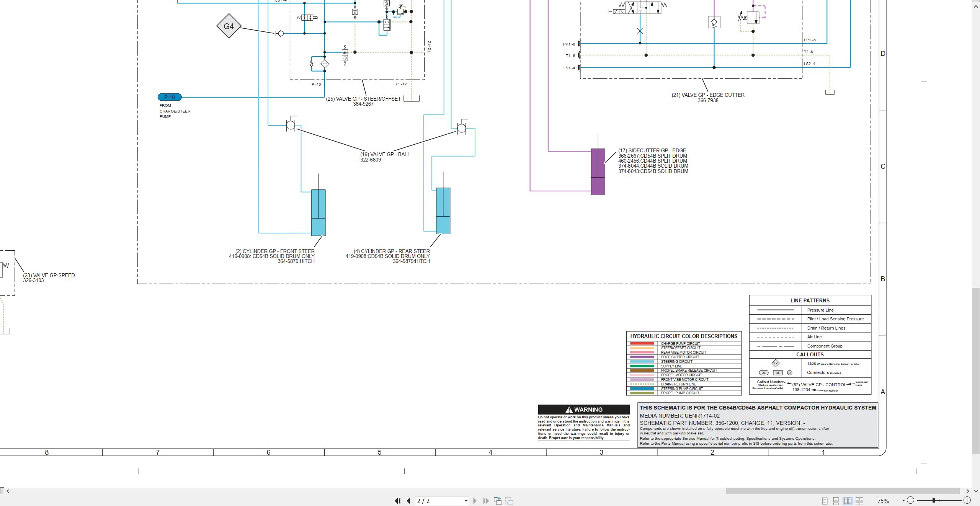Click the blue P-10 connector label
Screen dimensions: 980x506
click(170, 97)
